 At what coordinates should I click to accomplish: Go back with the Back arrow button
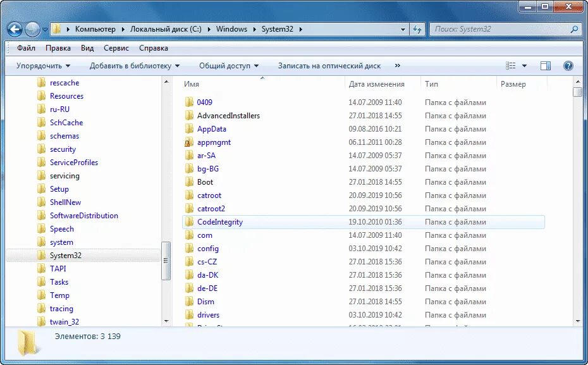[15, 29]
